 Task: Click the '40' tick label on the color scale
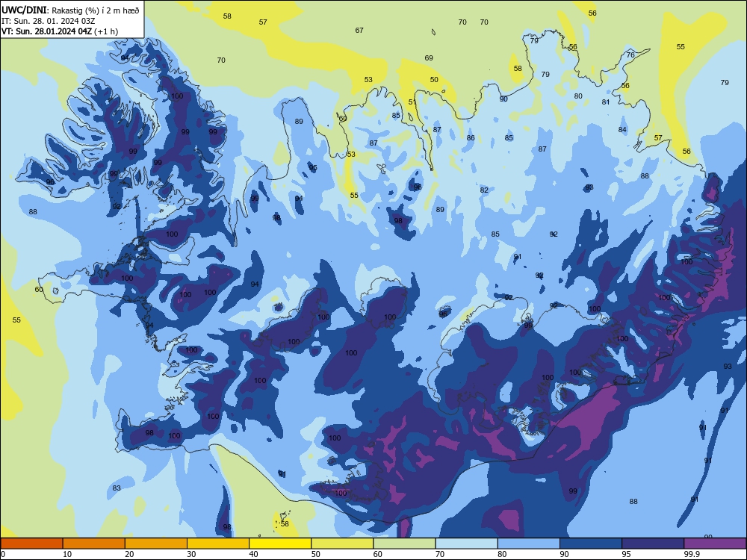click(x=253, y=554)
